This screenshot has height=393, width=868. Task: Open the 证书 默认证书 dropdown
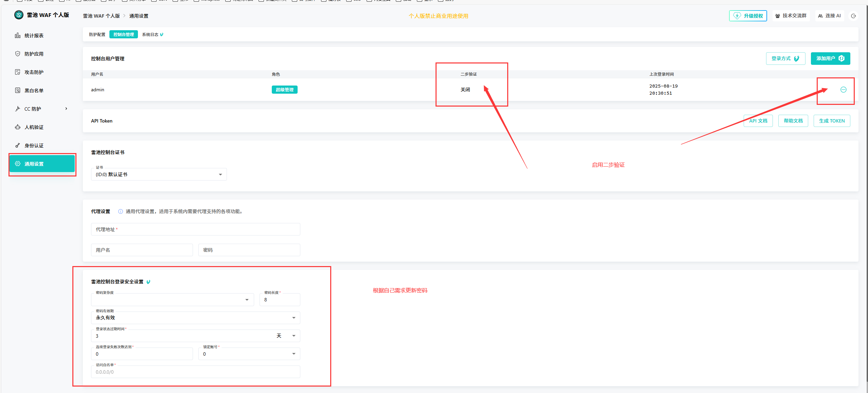pos(159,174)
